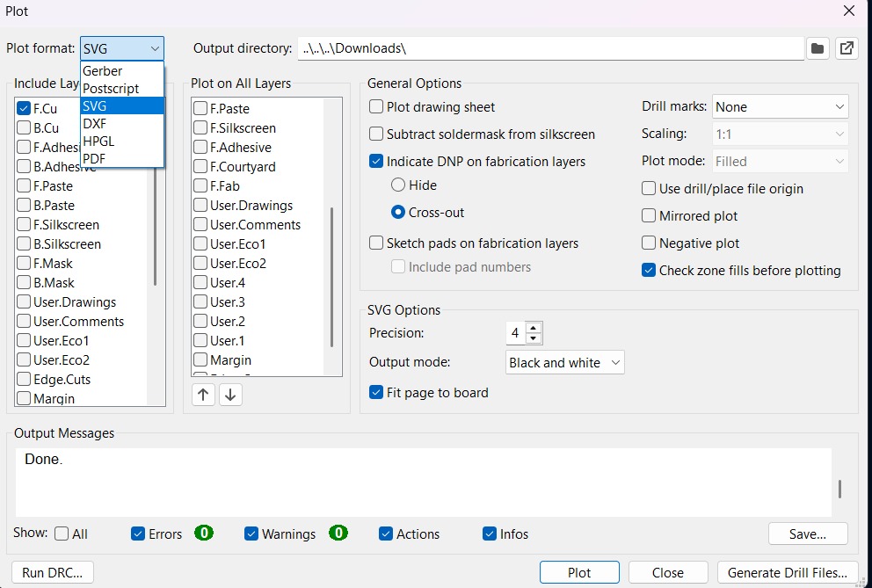
Task: Increase precision spinner up arrow
Action: (534, 328)
